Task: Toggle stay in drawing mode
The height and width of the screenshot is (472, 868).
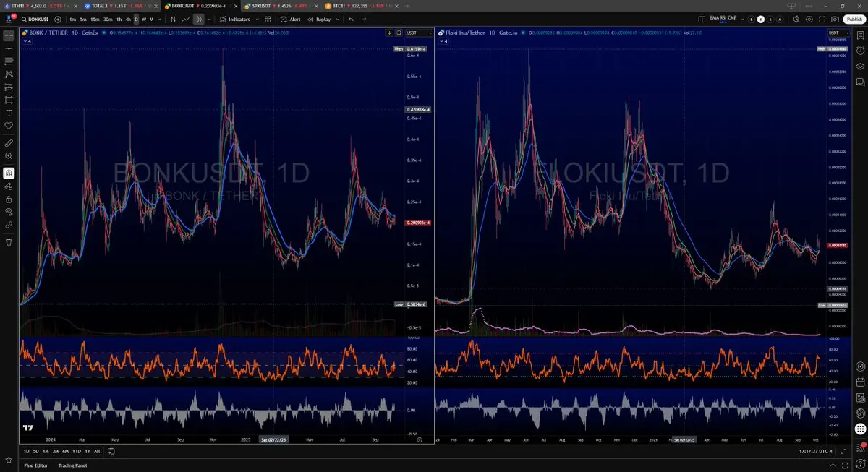Action: click(x=9, y=186)
